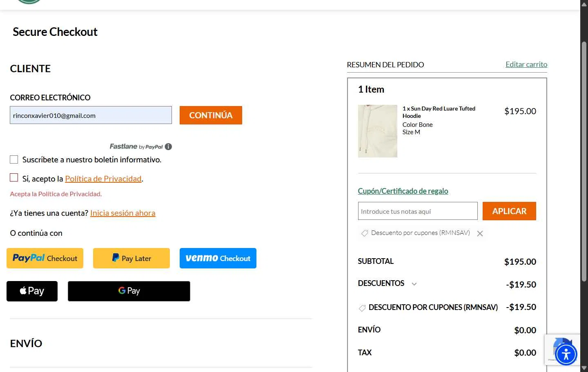Click the tag icon next to DESCUENTO POR CUPONES (RMNSAV)
This screenshot has height=372, width=588.
362,308
